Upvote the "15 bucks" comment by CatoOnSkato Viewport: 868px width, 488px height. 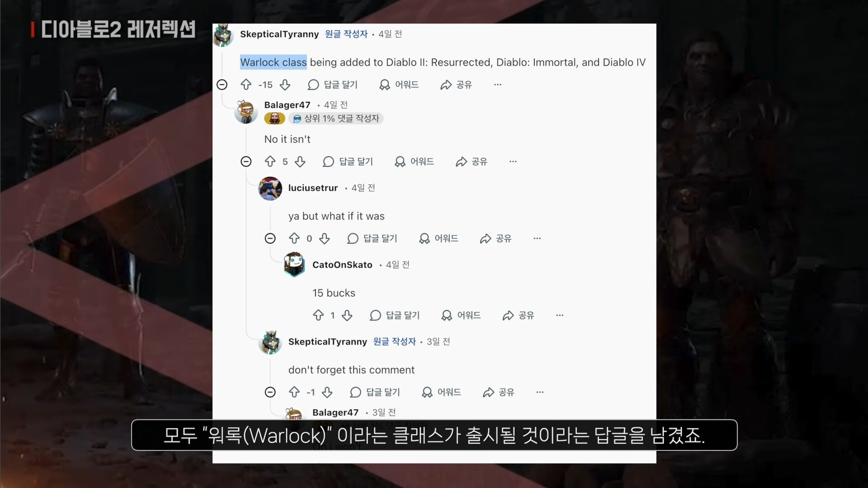coord(318,315)
